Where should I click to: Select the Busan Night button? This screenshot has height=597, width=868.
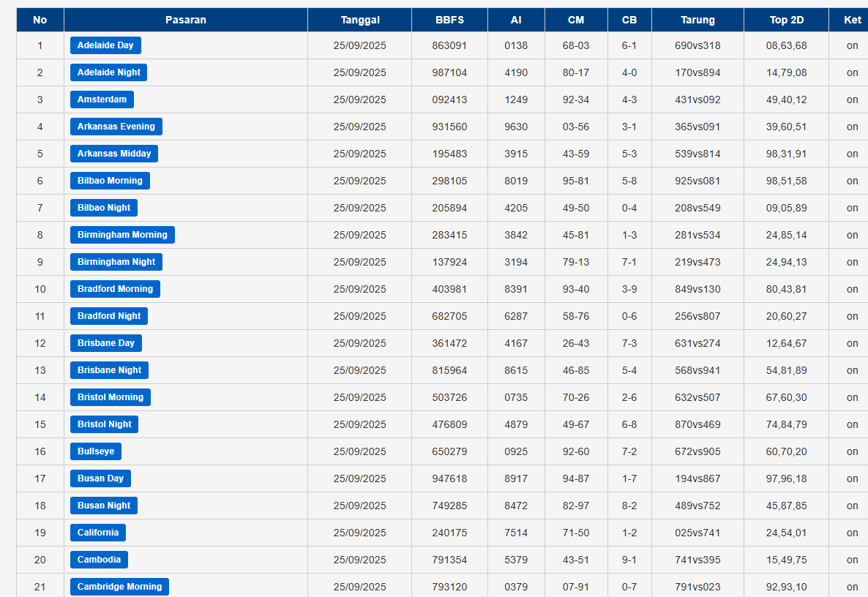104,506
